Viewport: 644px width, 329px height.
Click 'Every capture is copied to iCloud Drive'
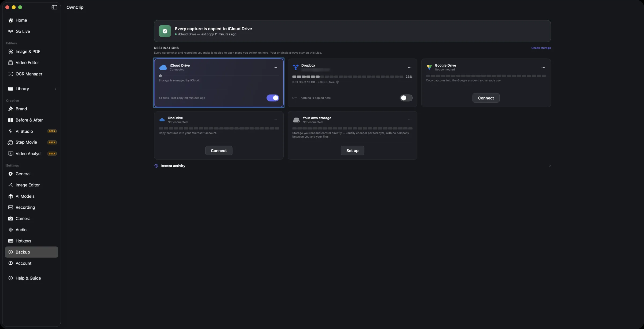click(x=213, y=29)
